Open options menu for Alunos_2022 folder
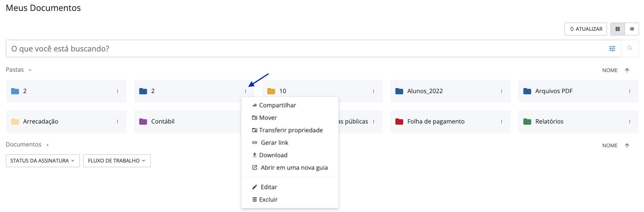Screen dimensions: 644x212 pos(501,91)
